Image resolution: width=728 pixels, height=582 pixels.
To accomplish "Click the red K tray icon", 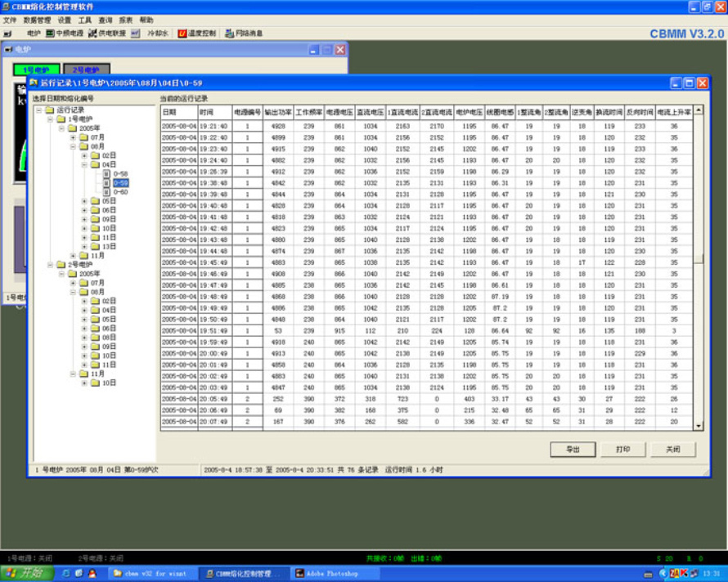I will pos(684,574).
